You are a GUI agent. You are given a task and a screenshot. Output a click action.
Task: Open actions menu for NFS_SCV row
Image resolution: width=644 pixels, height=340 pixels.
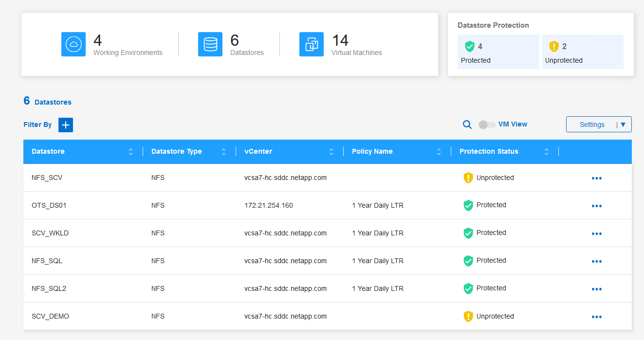coord(596,178)
